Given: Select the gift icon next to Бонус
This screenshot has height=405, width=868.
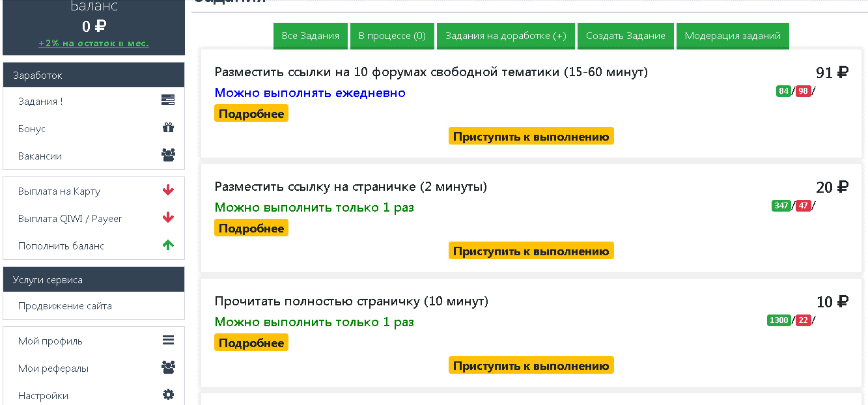Looking at the screenshot, I should pyautogui.click(x=168, y=127).
